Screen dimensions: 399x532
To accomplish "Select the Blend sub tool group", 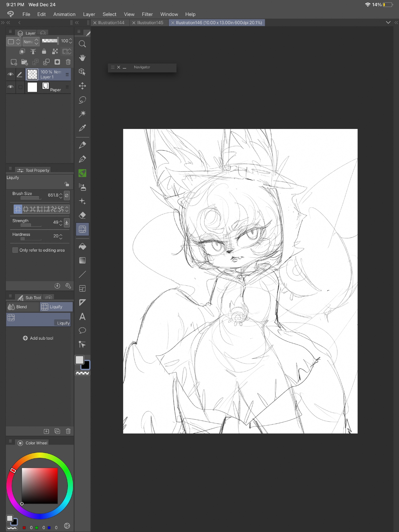I will (22, 307).
